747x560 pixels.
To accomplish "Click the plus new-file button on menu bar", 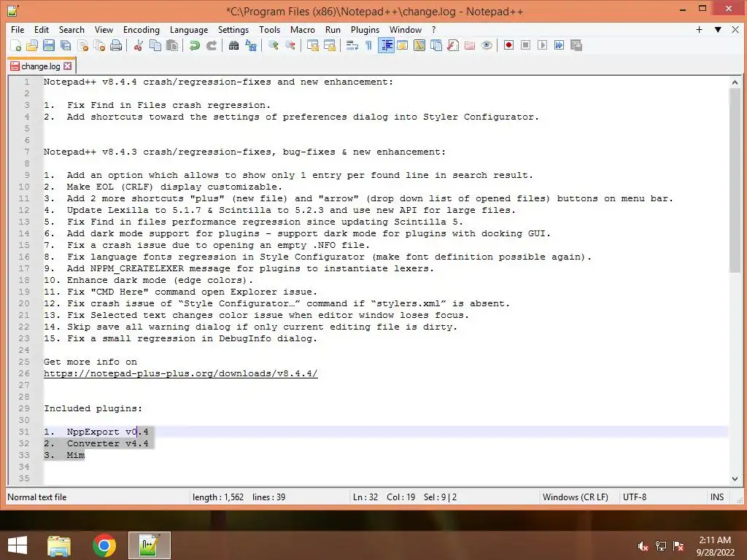I will (699, 29).
